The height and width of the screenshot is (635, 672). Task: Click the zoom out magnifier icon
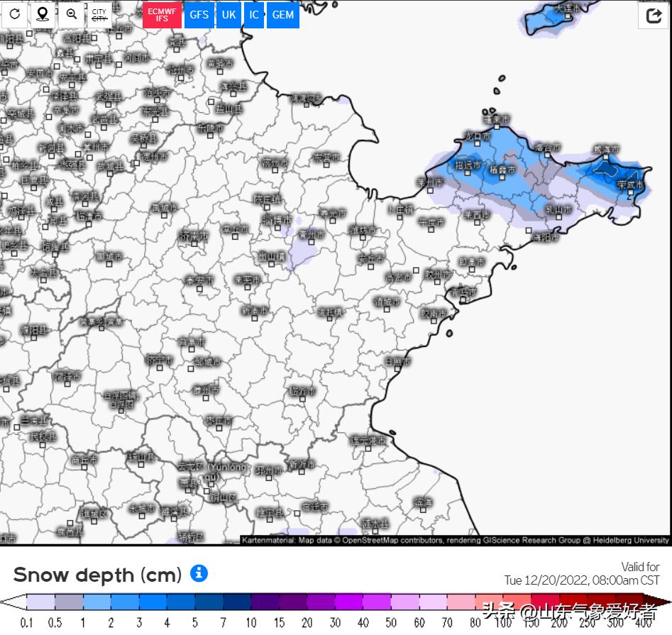click(x=71, y=14)
